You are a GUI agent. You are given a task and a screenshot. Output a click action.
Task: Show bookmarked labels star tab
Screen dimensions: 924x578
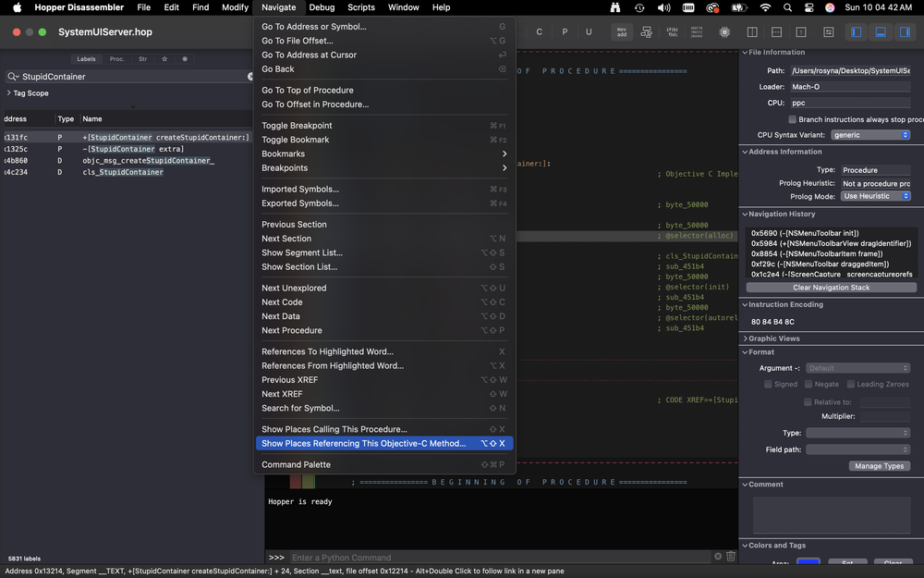point(164,59)
